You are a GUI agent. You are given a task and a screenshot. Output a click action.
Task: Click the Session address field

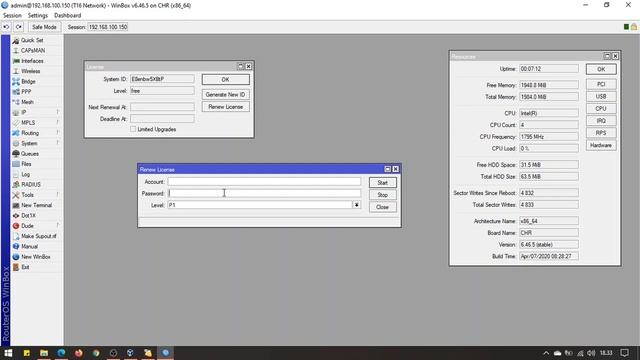click(108, 27)
